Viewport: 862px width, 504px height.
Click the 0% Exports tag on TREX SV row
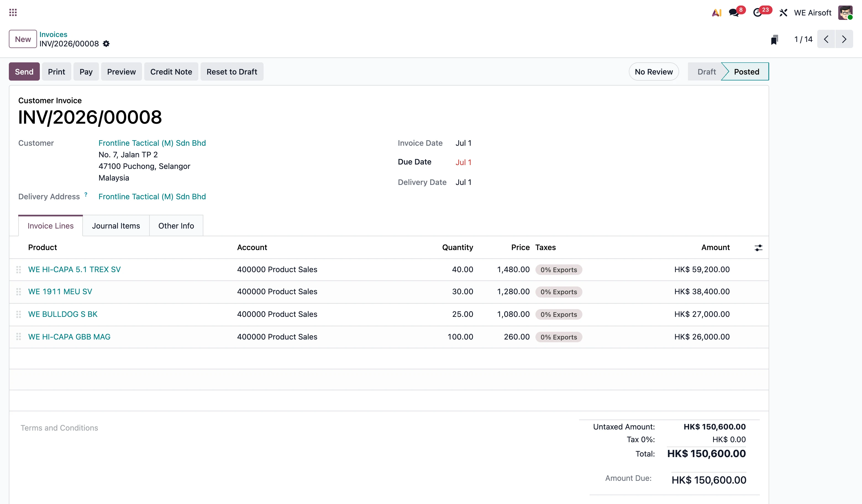point(559,270)
